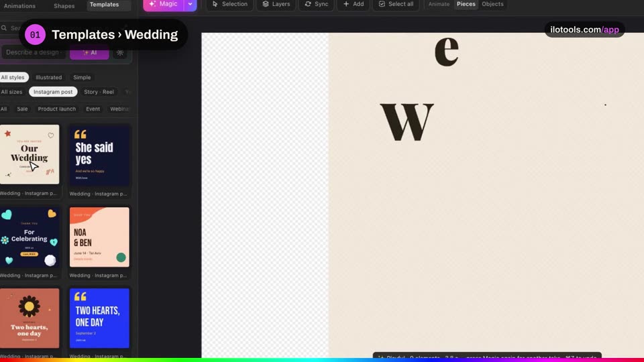Select the All styles filter
Viewport: 644px width, 362px height.
pos(13,77)
